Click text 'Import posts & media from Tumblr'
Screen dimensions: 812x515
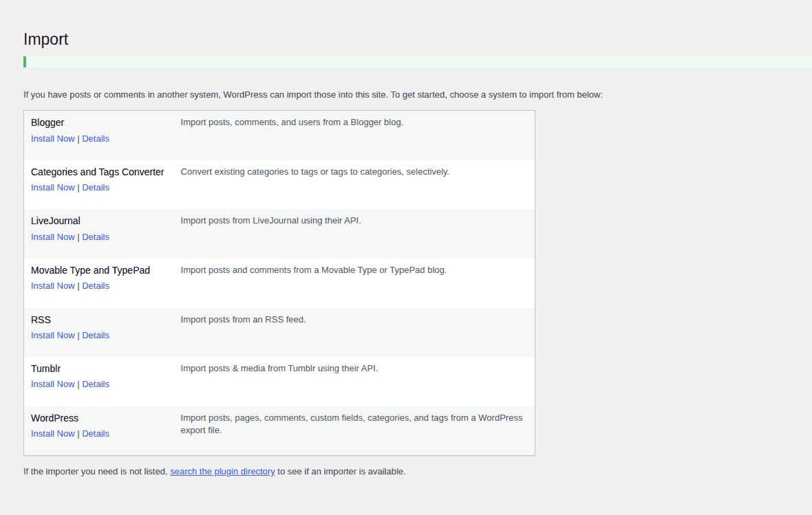click(x=248, y=369)
